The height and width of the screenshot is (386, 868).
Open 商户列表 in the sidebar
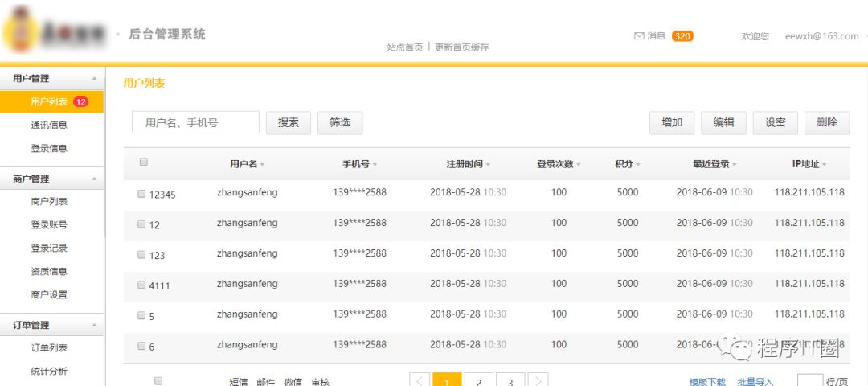coord(49,202)
